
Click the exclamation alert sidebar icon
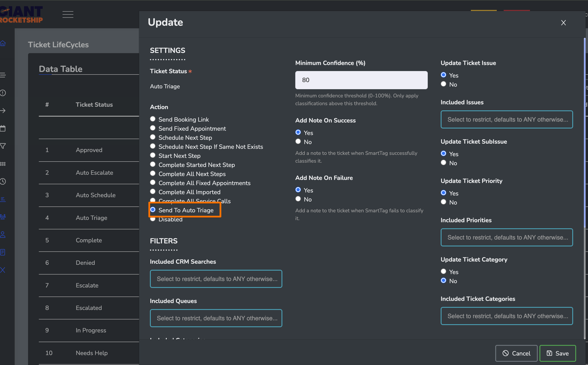3,93
